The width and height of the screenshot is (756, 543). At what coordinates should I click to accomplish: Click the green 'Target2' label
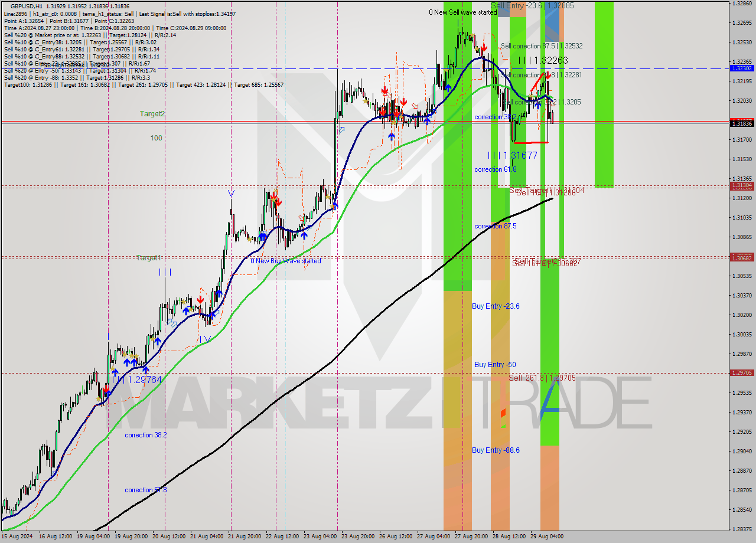click(152, 113)
